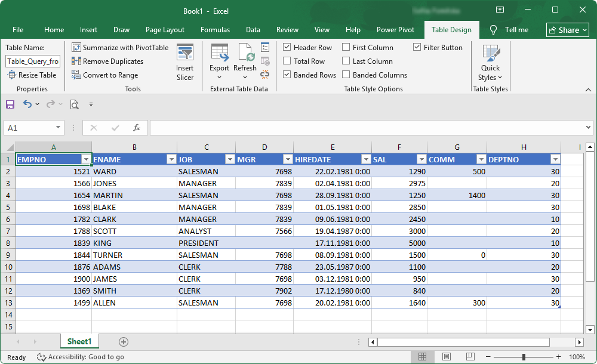The width and height of the screenshot is (597, 364).
Task: Open the filter dropdown on the JOB column
Action: tap(230, 159)
